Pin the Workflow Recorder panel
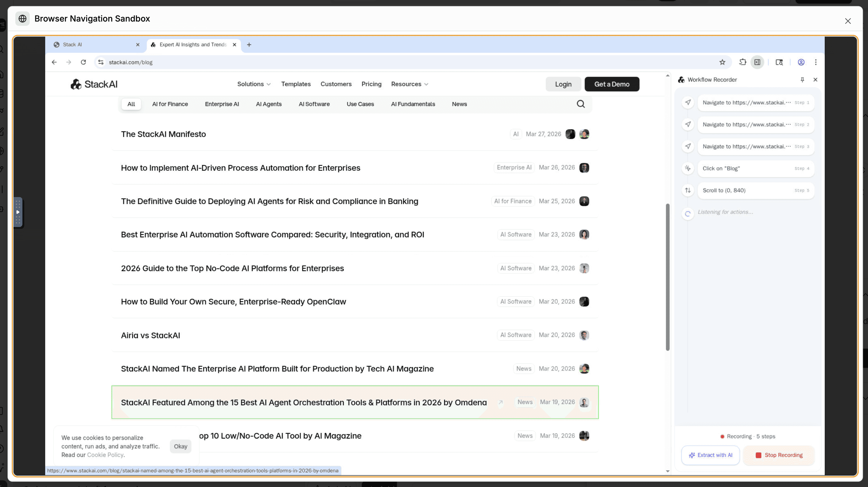Viewport: 868px width, 487px height. [x=802, y=80]
